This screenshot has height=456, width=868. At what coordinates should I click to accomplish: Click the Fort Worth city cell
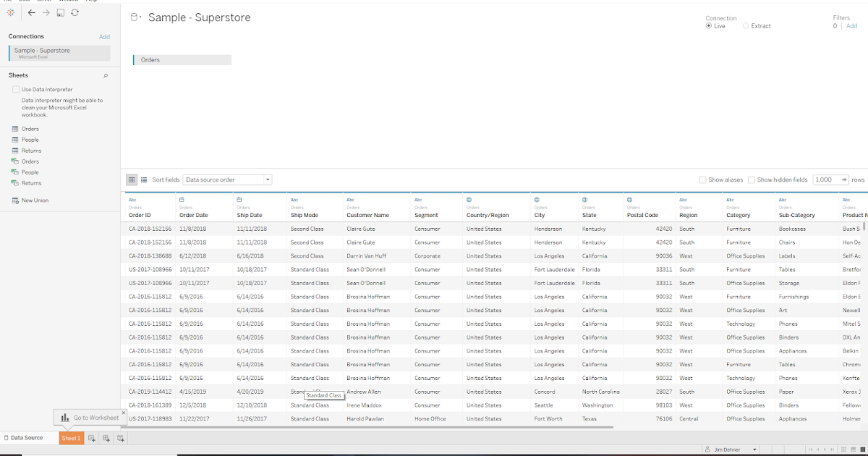point(548,419)
